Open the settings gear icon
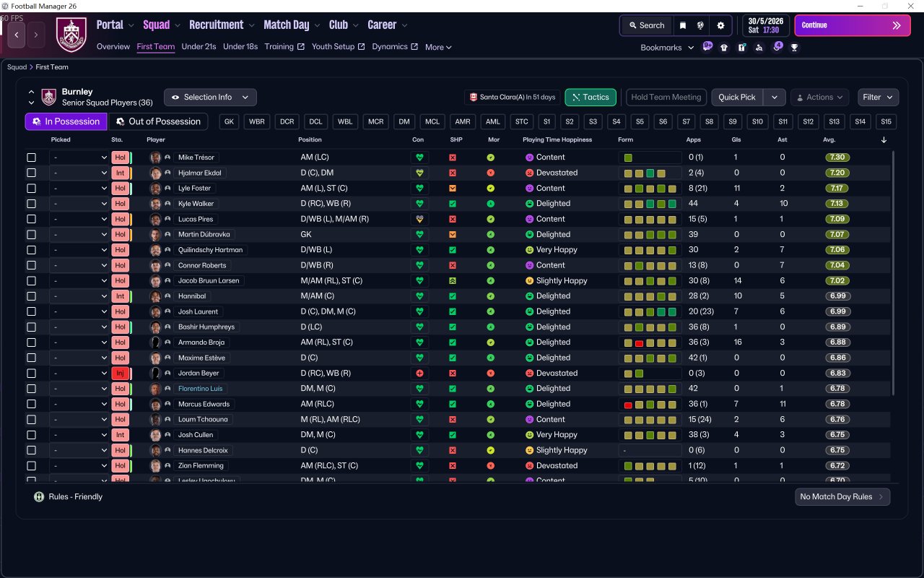Screen dimensions: 924x578 pos(720,25)
